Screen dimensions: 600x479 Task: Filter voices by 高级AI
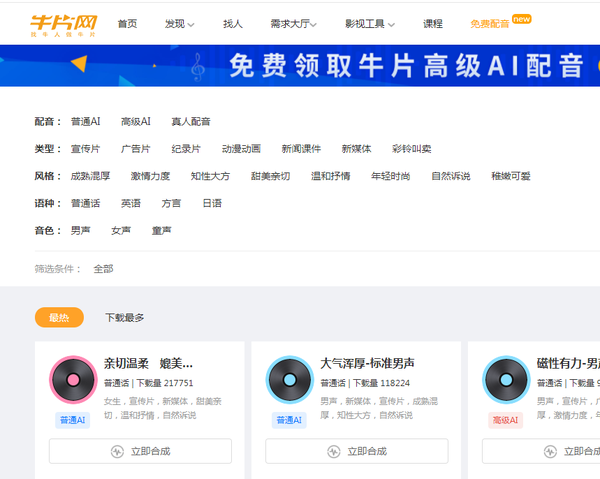tap(135, 122)
